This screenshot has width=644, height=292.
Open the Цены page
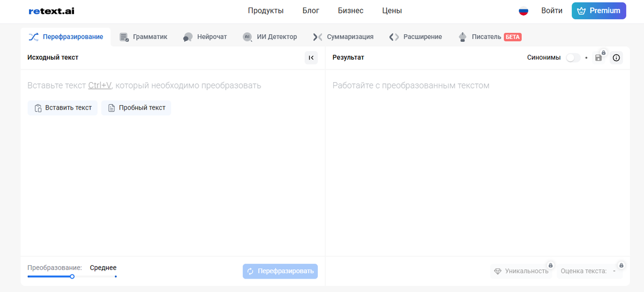point(392,11)
